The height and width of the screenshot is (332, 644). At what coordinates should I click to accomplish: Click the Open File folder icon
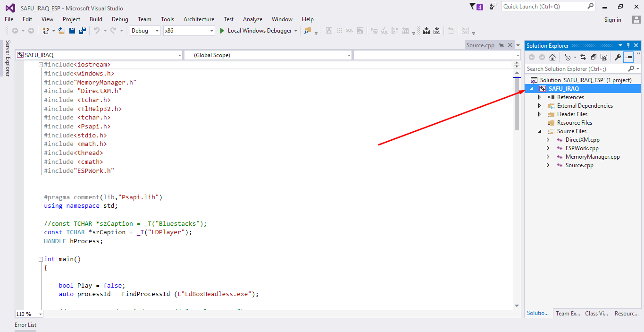click(x=61, y=31)
